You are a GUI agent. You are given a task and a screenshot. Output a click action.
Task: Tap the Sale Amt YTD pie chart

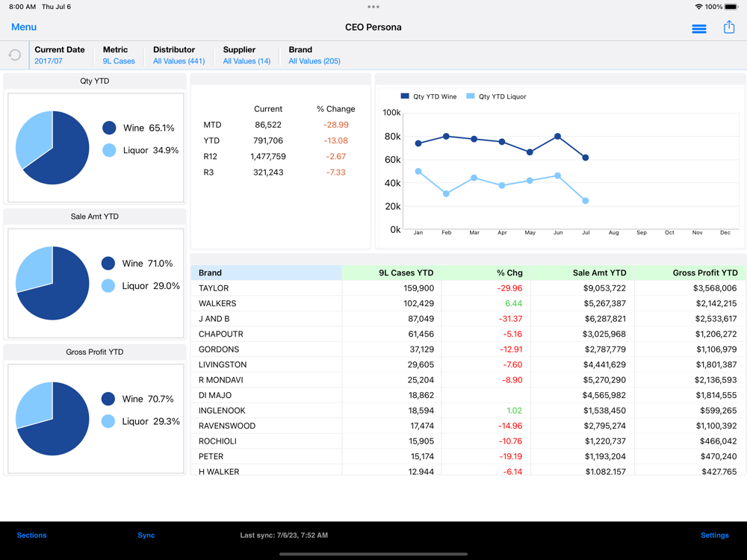click(52, 283)
